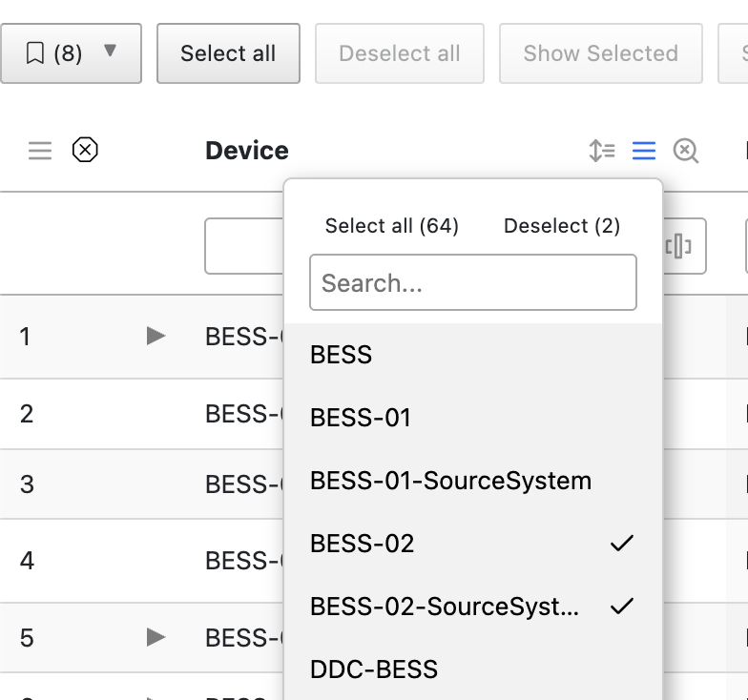Screen dimensions: 748x700
Task: Click the Deselect all toolbar button
Action: (x=400, y=53)
